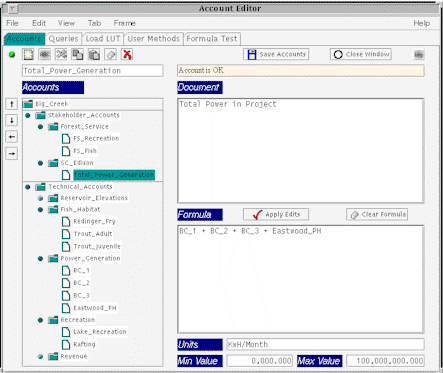Click the 'Account is OK' status message
The width and height of the screenshot is (443, 373).
pos(301,71)
